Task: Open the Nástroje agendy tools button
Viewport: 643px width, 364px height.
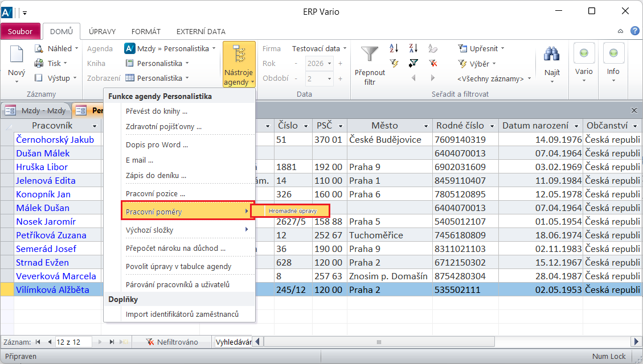Action: [x=239, y=64]
